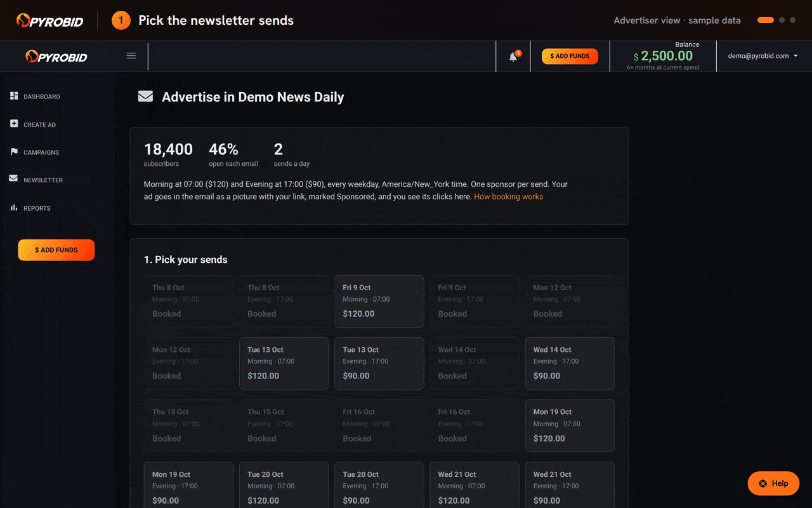This screenshot has width=812, height=508.
Task: Choose the Tue 20 Oct Morning send
Action: 284,485
